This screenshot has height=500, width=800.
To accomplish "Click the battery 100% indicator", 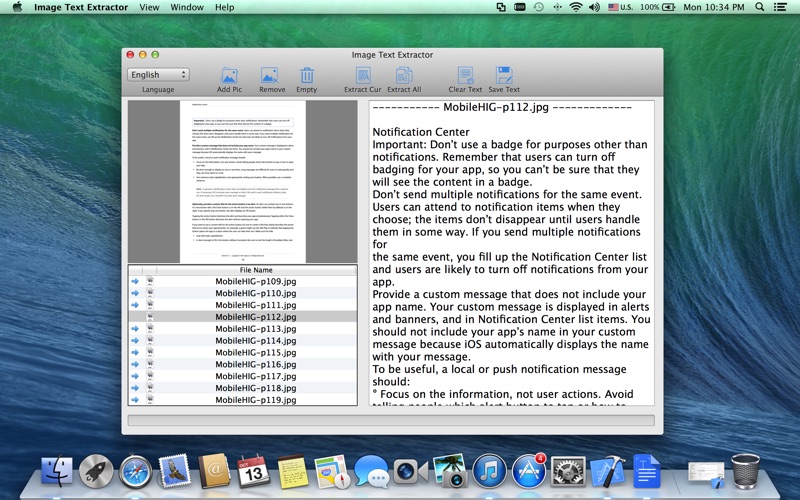I will point(658,7).
